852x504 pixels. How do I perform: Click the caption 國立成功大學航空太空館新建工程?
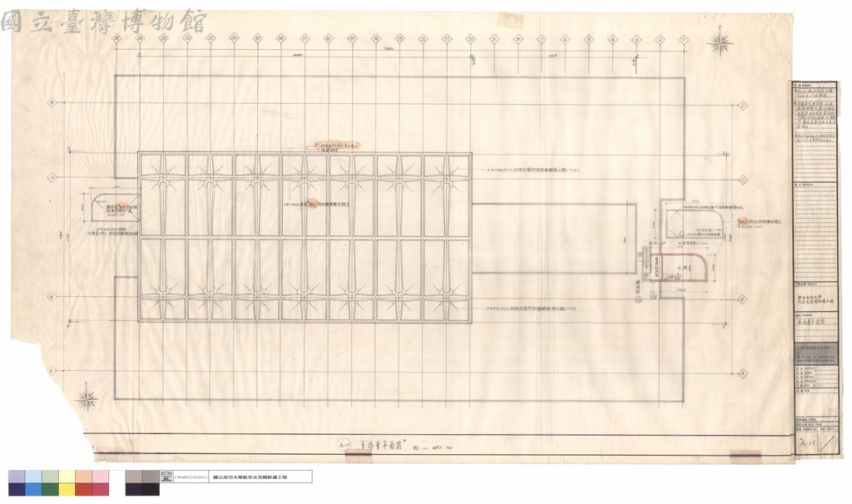(250, 477)
